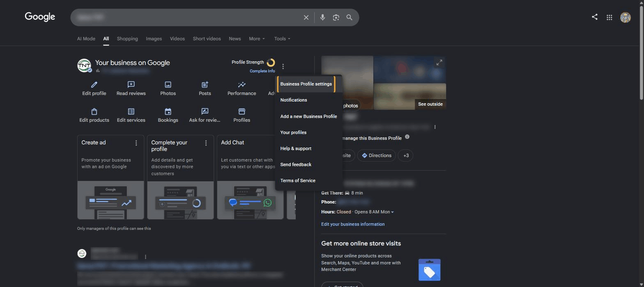Switch to Images tab
The width and height of the screenshot is (644, 287).
tap(154, 39)
